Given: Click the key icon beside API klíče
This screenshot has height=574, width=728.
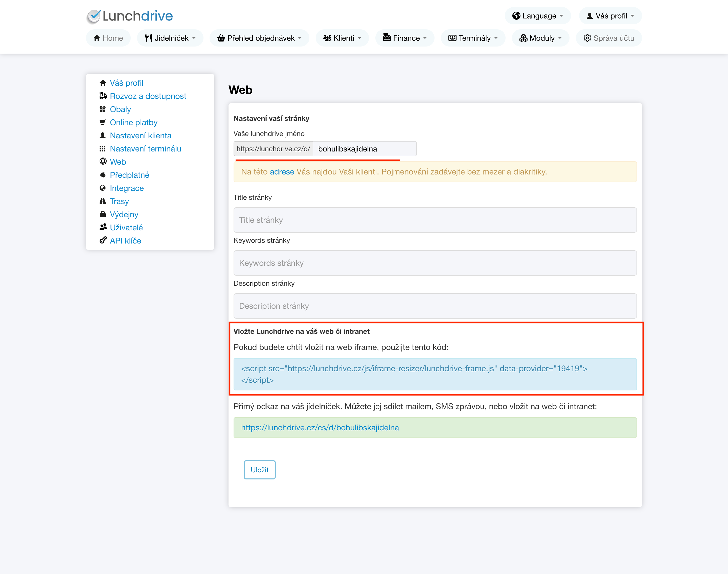Looking at the screenshot, I should 103,240.
